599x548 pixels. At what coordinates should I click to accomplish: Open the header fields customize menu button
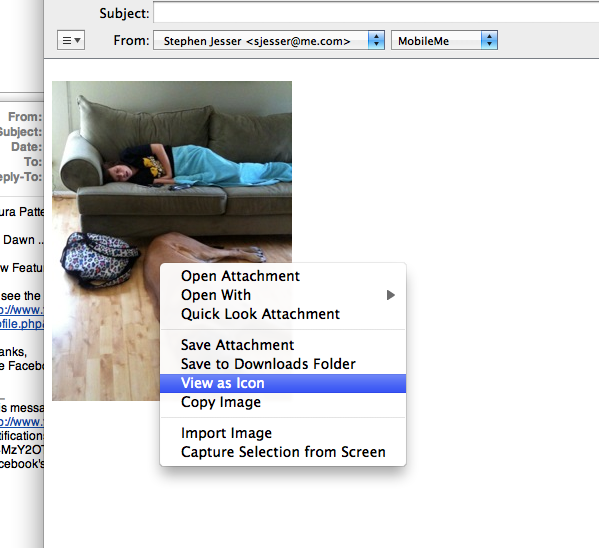(x=71, y=40)
